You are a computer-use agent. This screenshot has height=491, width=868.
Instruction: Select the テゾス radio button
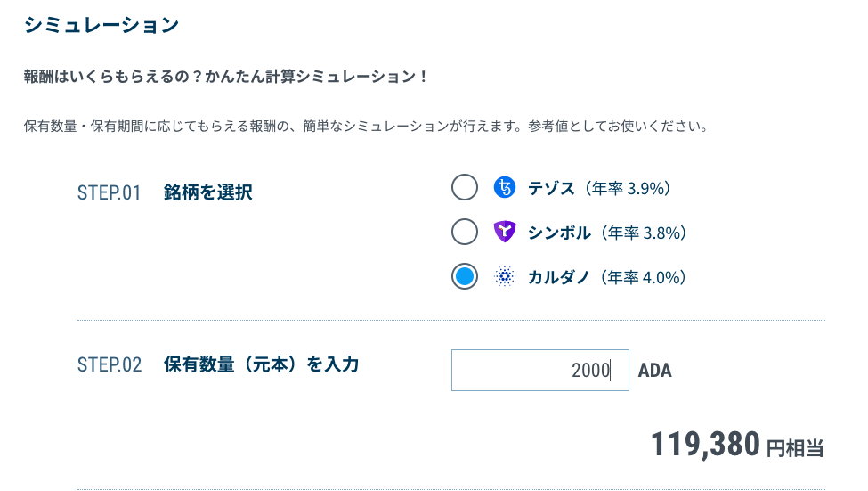465,187
